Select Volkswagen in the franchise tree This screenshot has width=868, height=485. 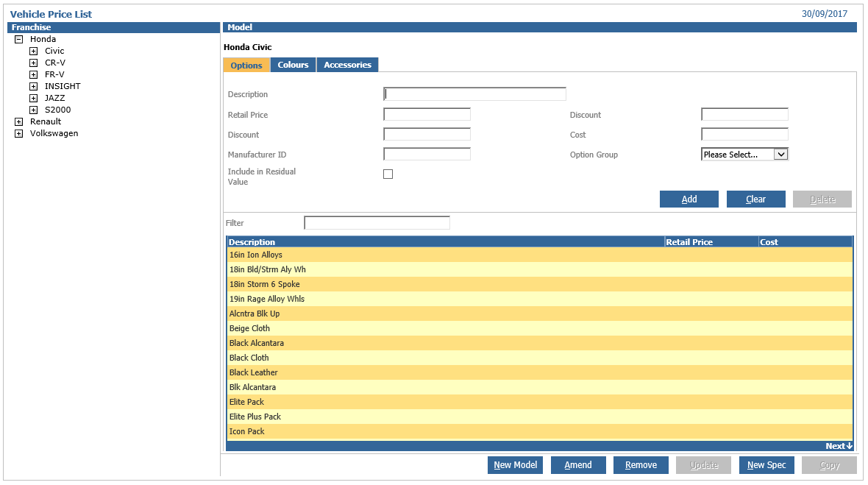click(54, 133)
